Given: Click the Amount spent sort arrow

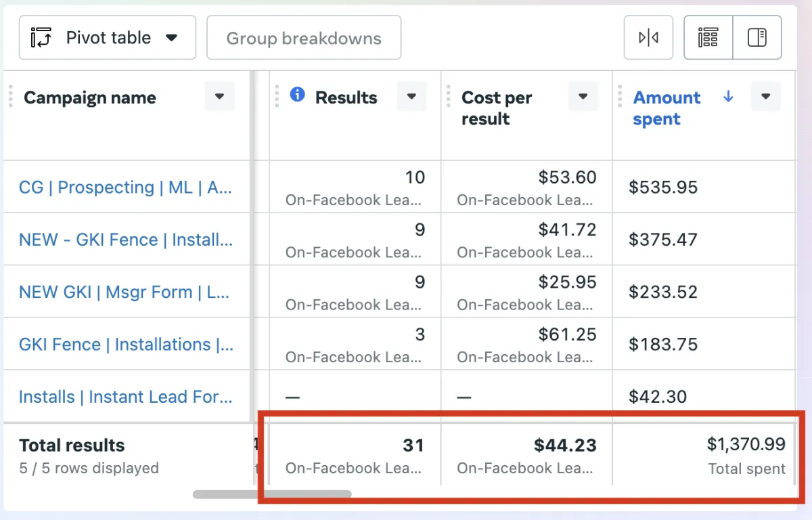Looking at the screenshot, I should [728, 97].
